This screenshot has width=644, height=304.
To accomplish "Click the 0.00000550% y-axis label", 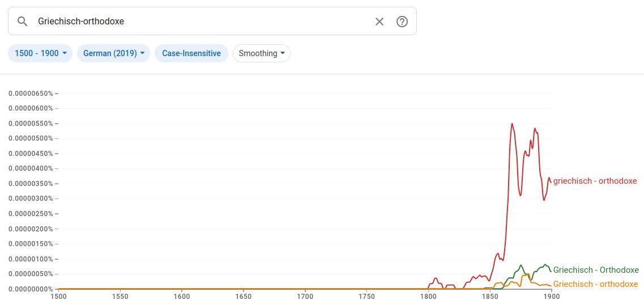I will (x=31, y=124).
